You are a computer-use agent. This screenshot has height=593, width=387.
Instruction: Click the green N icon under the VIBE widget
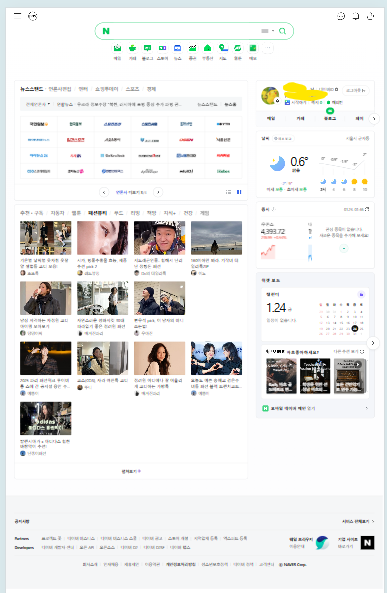[x=266, y=408]
